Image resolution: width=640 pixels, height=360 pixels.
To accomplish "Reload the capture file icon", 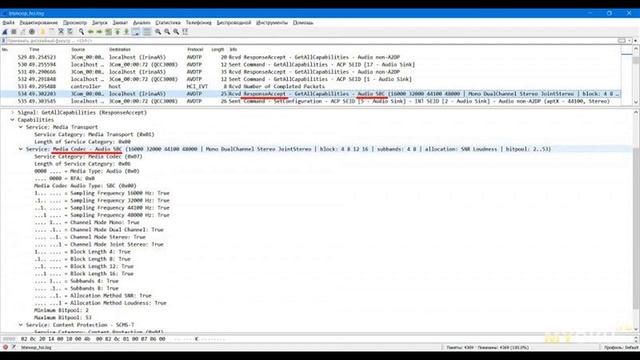I will [70, 32].
